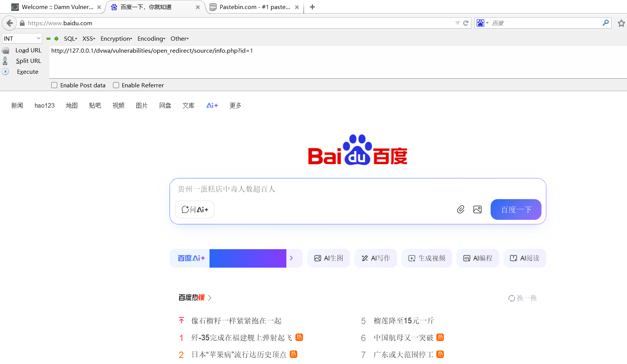627x364 pixels.
Task: Click the magnifier icon in Baidu search box
Action: pos(606,23)
